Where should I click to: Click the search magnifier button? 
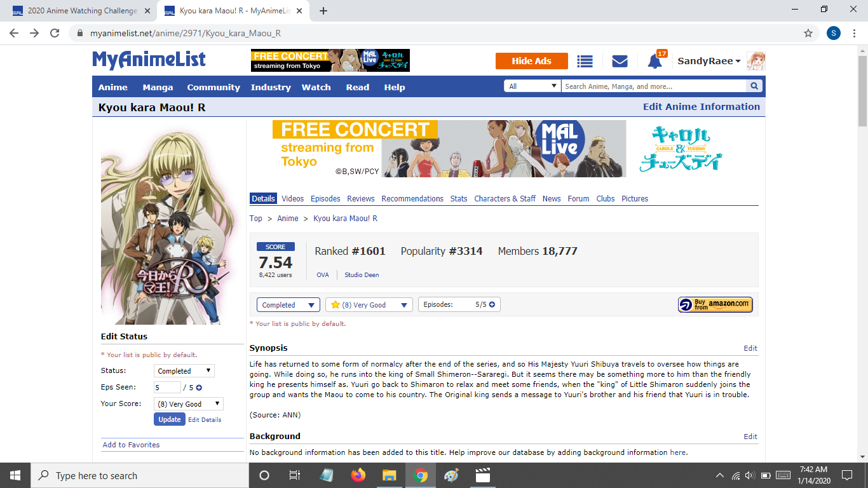point(754,86)
